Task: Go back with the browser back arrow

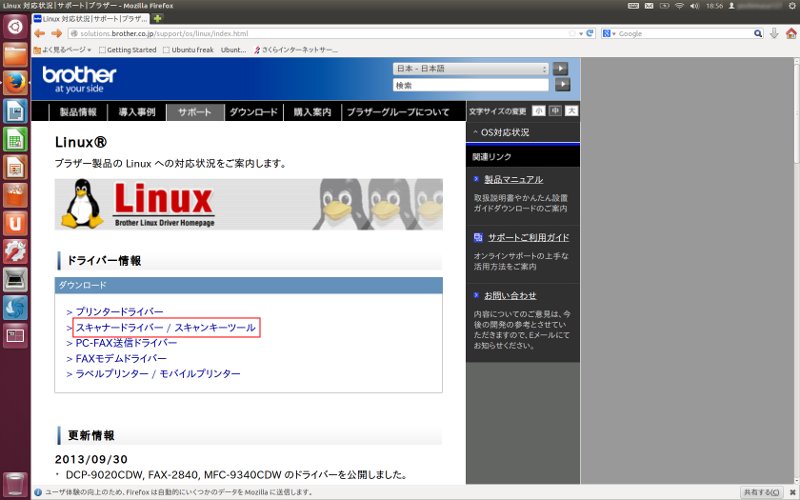Action: tap(39, 33)
